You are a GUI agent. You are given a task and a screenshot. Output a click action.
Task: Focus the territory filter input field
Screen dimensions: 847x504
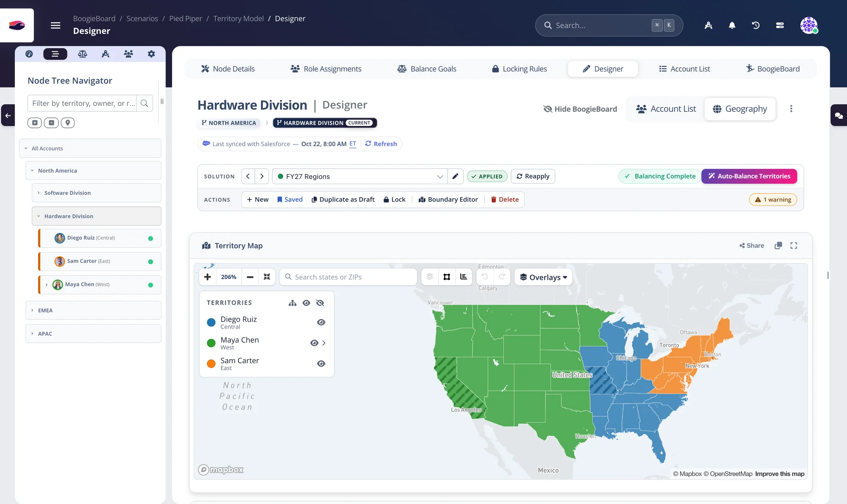pyautogui.click(x=82, y=103)
